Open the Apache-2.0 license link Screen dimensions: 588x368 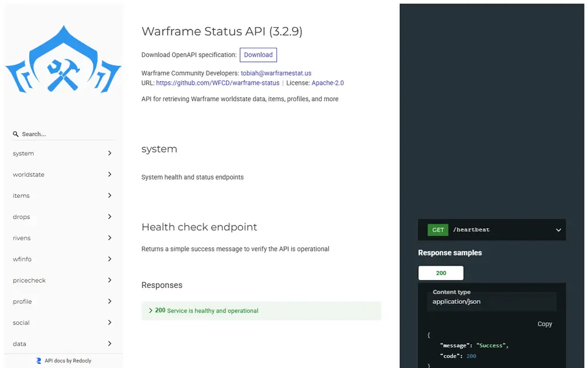coord(328,83)
